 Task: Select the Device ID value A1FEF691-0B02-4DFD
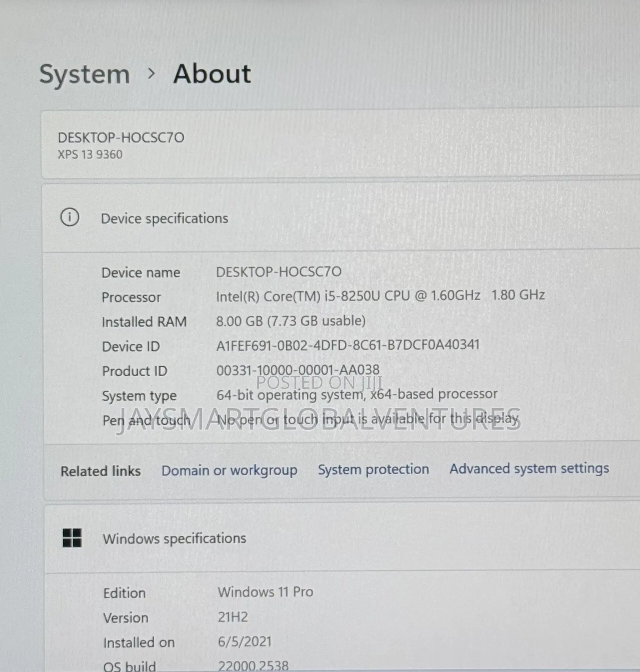(x=348, y=345)
